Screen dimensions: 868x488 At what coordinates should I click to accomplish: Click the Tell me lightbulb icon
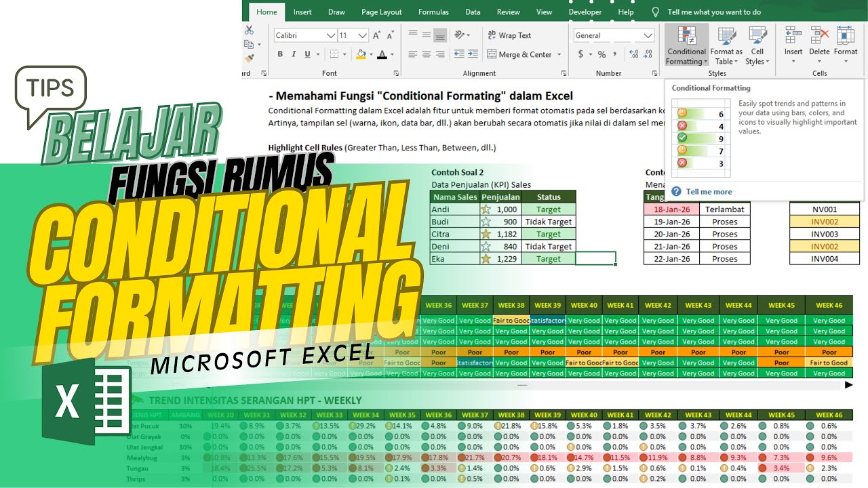pyautogui.click(x=655, y=12)
